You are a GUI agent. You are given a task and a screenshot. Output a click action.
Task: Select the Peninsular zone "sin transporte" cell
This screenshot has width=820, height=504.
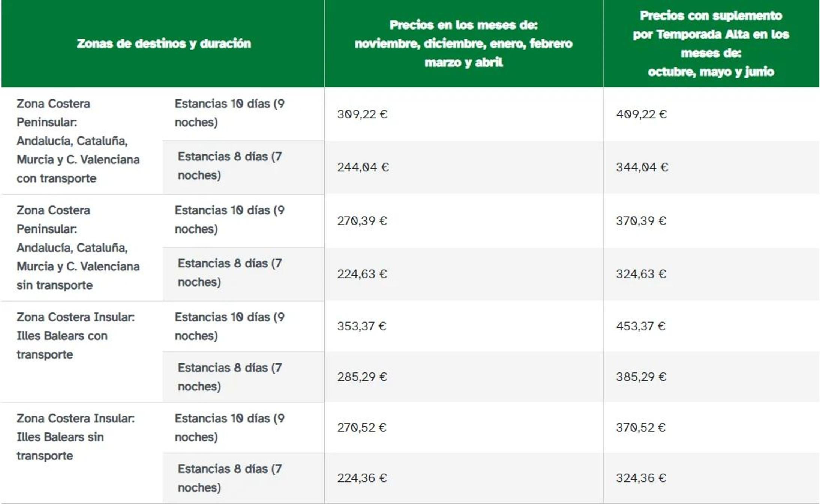coord(78,247)
